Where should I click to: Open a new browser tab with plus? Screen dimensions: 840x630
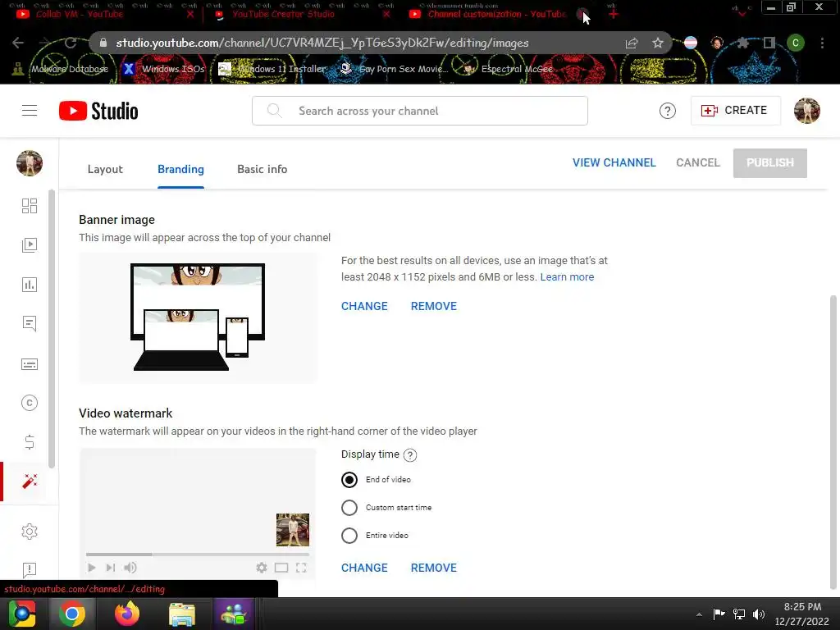pyautogui.click(x=614, y=15)
